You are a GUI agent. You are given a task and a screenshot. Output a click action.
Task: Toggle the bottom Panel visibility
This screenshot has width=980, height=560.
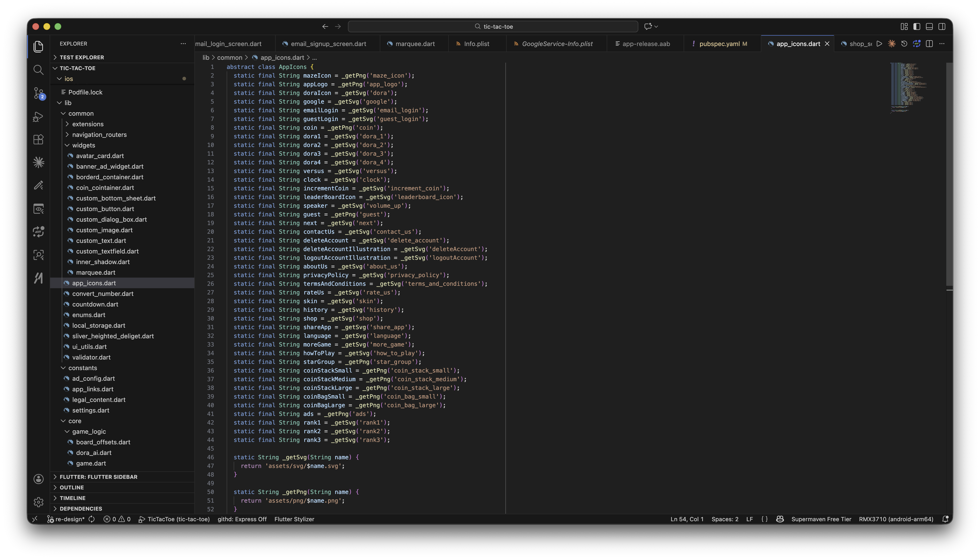pyautogui.click(x=929, y=27)
